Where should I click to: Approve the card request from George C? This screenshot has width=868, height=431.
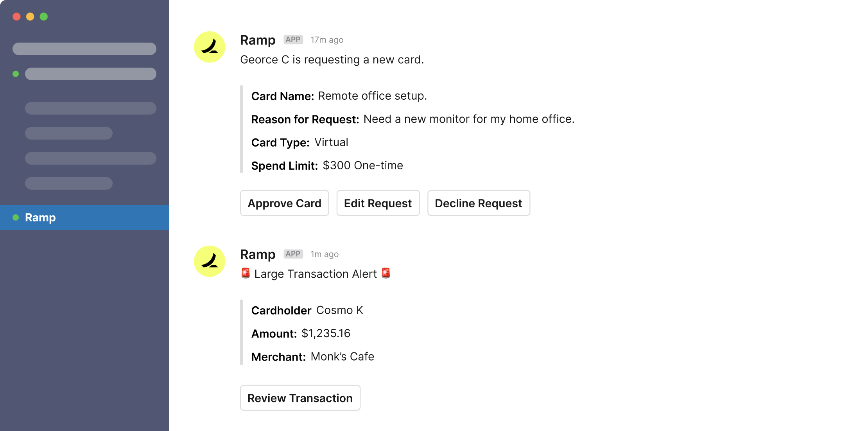pos(285,203)
